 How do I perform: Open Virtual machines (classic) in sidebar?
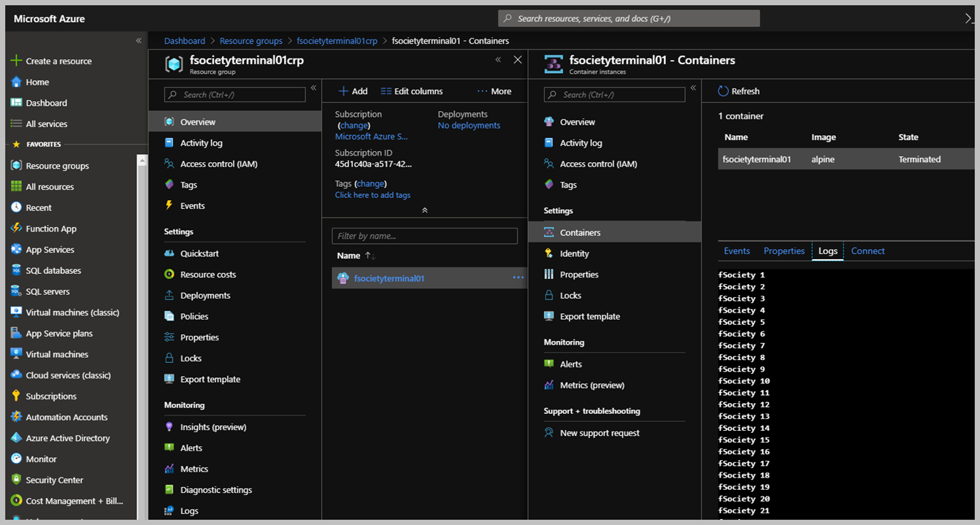coord(72,313)
